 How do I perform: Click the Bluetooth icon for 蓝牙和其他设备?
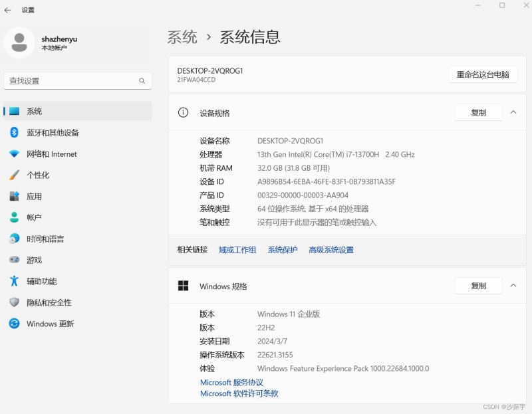14,132
